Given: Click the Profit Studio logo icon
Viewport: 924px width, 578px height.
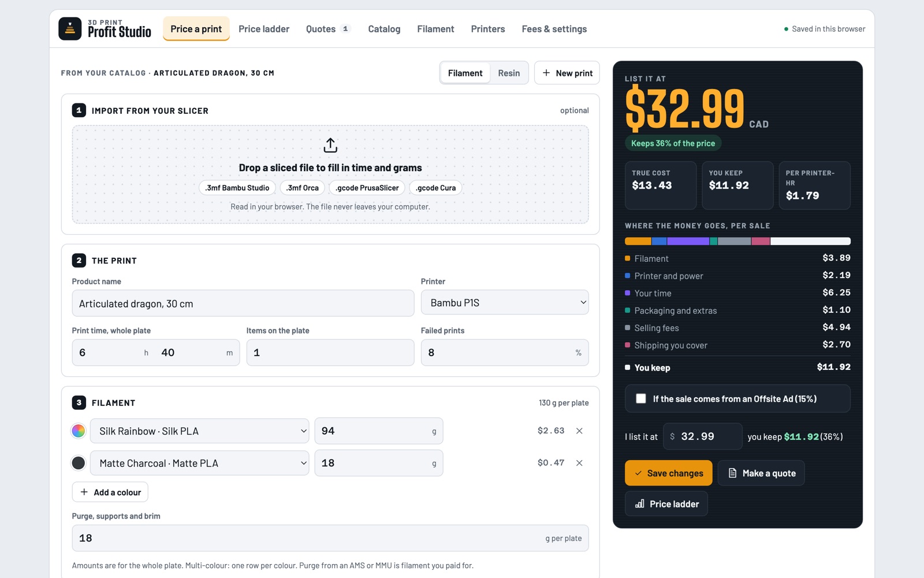Looking at the screenshot, I should (70, 29).
